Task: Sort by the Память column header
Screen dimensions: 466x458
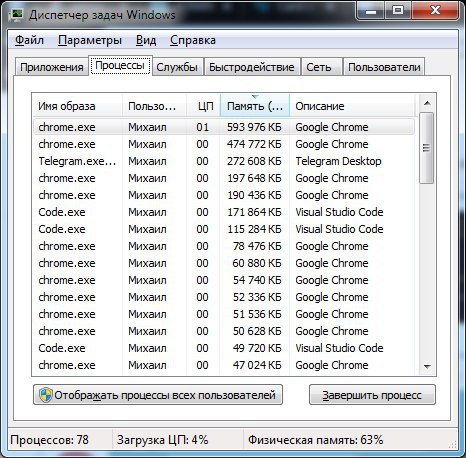Action: click(x=255, y=106)
